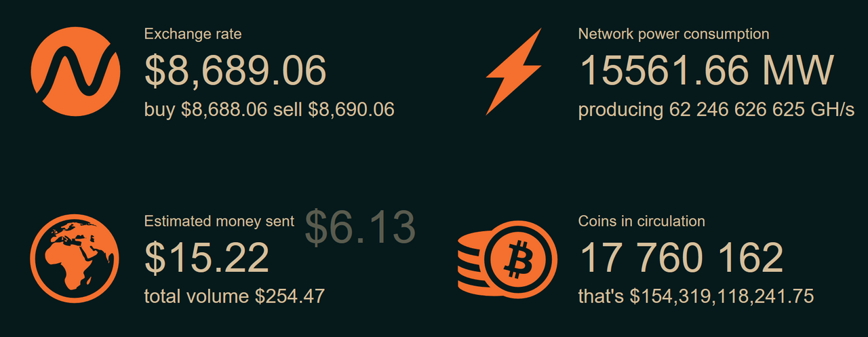Click the orange globe icon
The height and width of the screenshot is (337, 868).
(75, 258)
